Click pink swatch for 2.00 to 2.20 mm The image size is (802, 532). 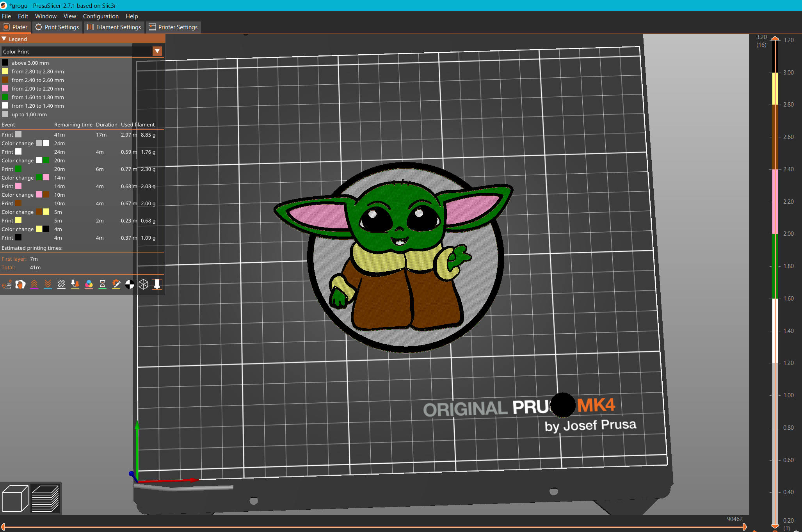point(5,88)
